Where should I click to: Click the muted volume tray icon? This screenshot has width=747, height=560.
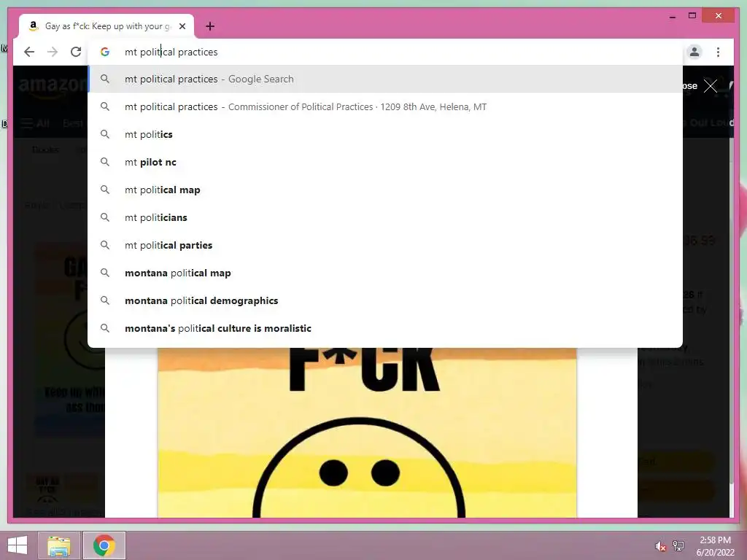(x=660, y=546)
